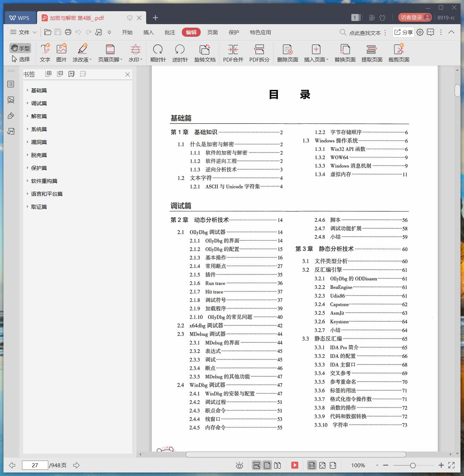Expand the 解密篇 bookmark
The height and width of the screenshot is (476, 464).
(28, 116)
